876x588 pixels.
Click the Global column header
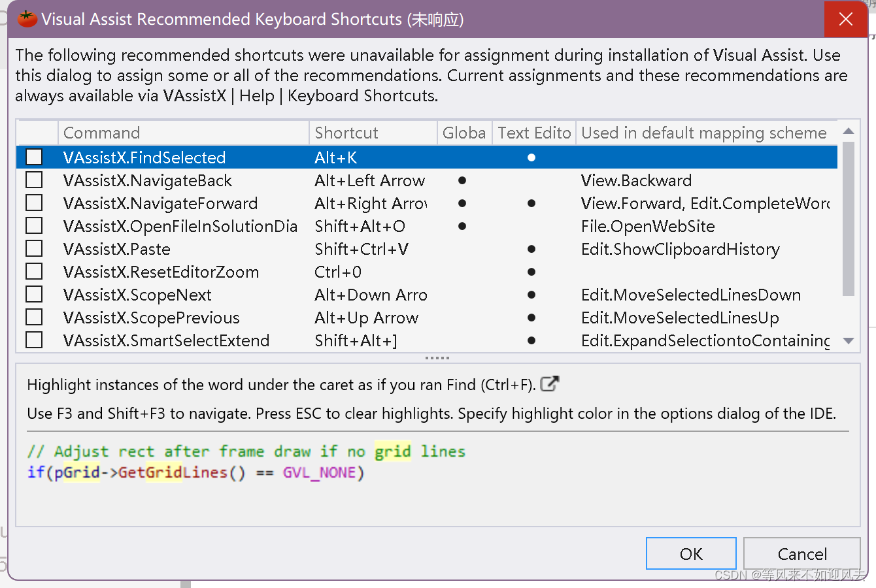464,133
